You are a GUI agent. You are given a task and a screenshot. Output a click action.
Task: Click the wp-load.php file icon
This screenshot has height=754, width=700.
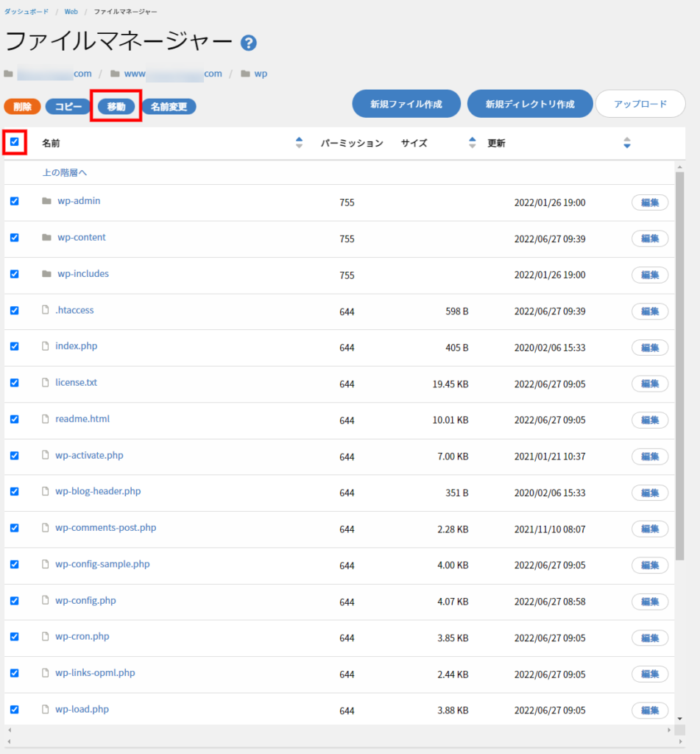45,710
